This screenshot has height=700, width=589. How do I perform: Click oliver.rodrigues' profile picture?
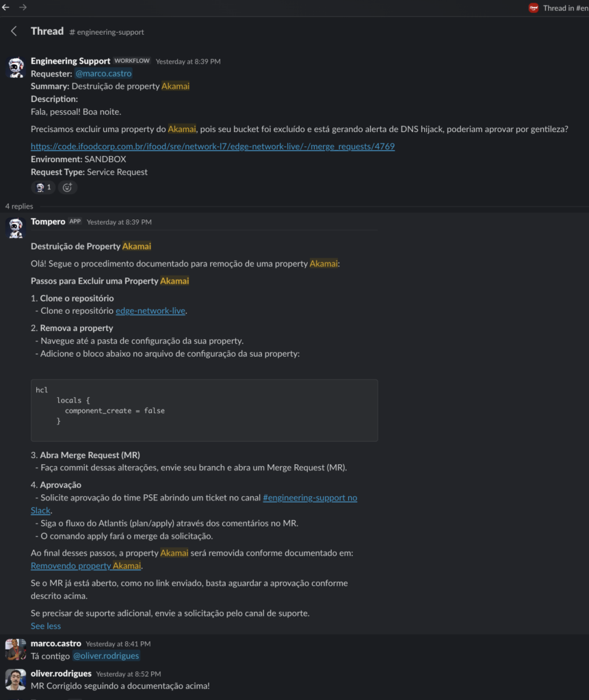(16, 679)
